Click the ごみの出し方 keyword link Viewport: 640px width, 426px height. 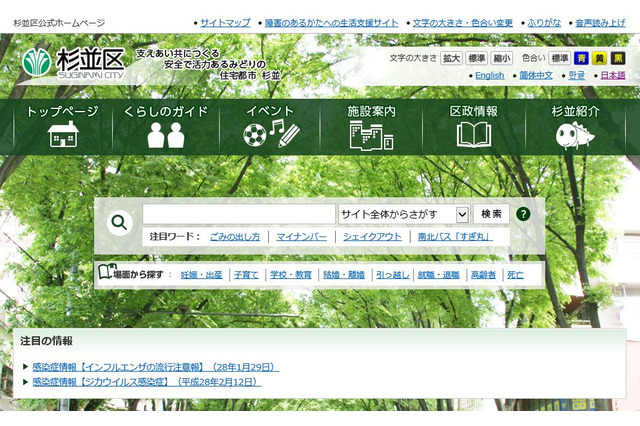click(x=235, y=237)
